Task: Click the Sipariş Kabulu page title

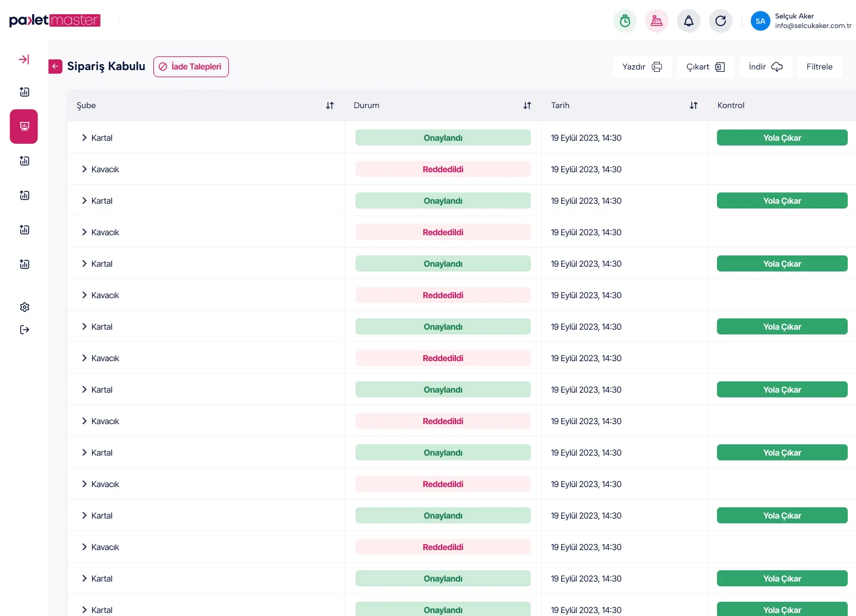Action: (x=106, y=67)
